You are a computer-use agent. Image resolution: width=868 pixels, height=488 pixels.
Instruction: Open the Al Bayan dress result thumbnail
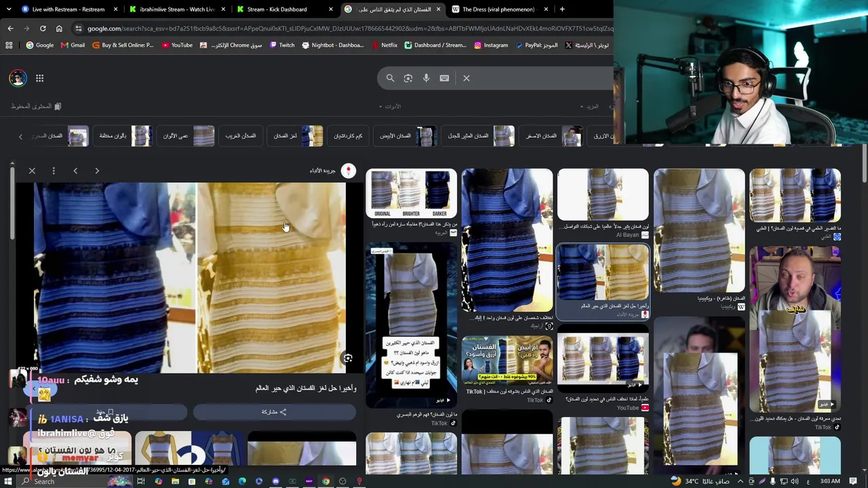[x=603, y=195]
